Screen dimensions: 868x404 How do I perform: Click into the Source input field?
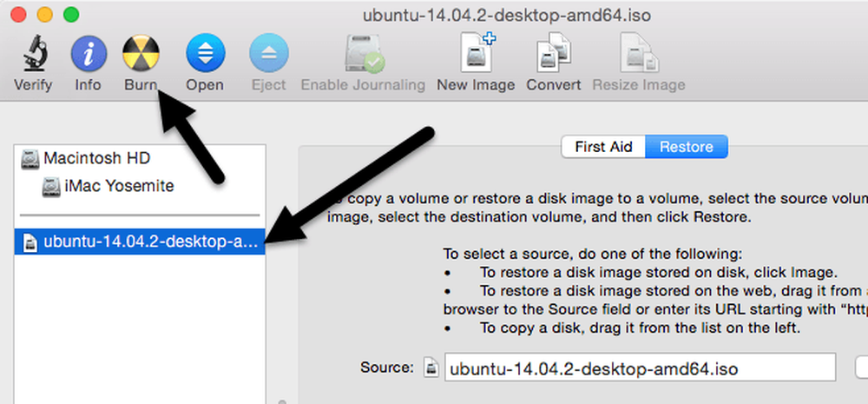tap(640, 368)
